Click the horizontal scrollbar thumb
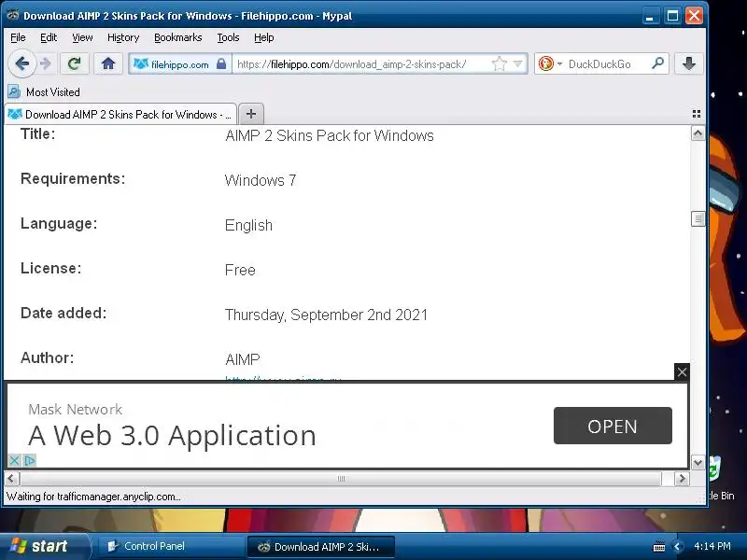The height and width of the screenshot is (560, 747). tap(341, 479)
